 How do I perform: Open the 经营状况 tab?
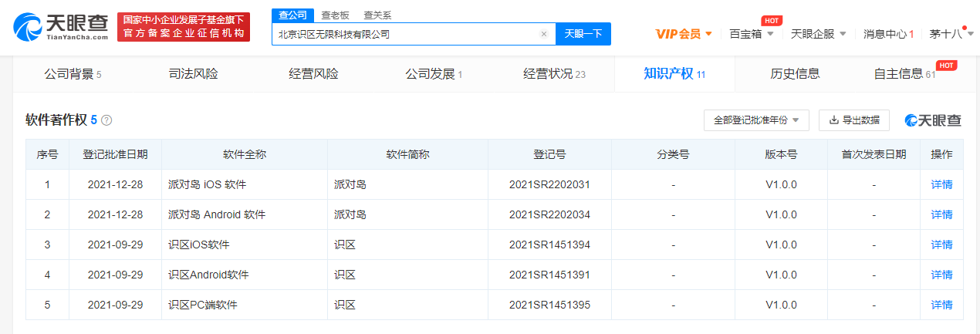point(554,74)
